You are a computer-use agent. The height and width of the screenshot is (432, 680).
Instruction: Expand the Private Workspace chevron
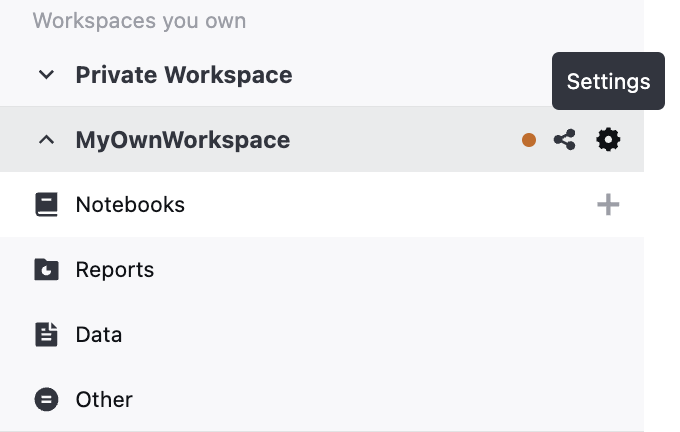coord(46,75)
